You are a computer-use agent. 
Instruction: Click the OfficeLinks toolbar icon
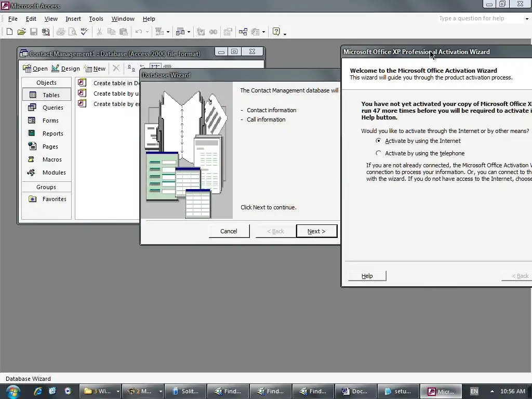(x=159, y=32)
